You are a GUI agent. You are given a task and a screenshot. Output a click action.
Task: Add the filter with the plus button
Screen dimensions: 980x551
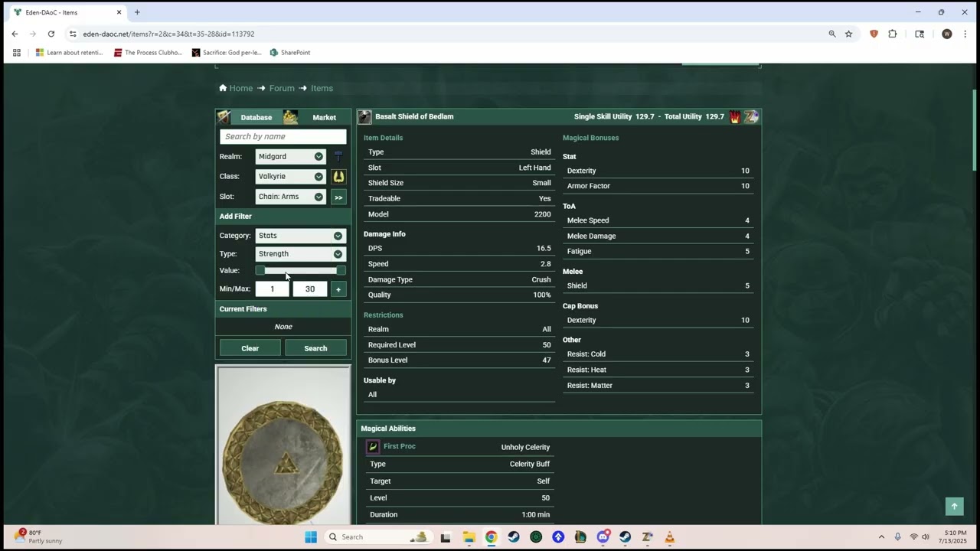(x=338, y=289)
